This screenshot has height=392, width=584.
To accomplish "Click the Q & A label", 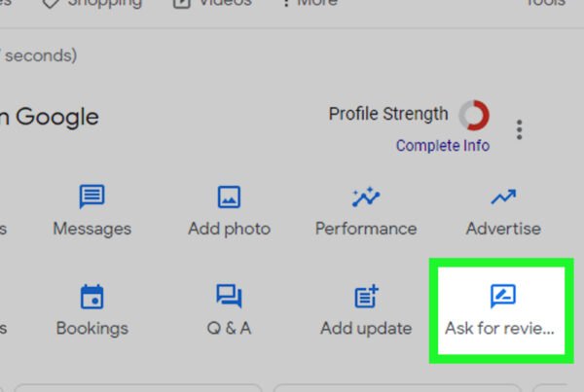I will click(x=229, y=329).
